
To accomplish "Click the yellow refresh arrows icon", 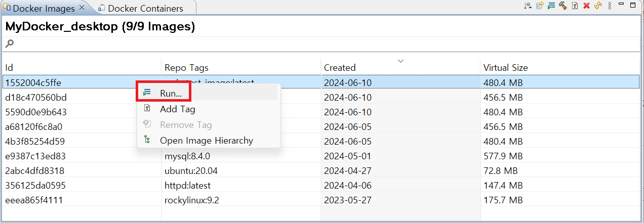I will pyautogui.click(x=598, y=6).
